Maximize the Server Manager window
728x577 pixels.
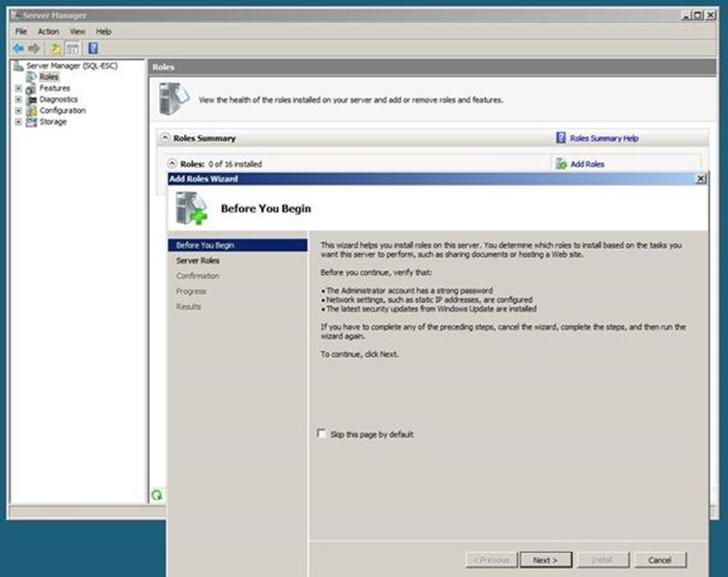(698, 14)
